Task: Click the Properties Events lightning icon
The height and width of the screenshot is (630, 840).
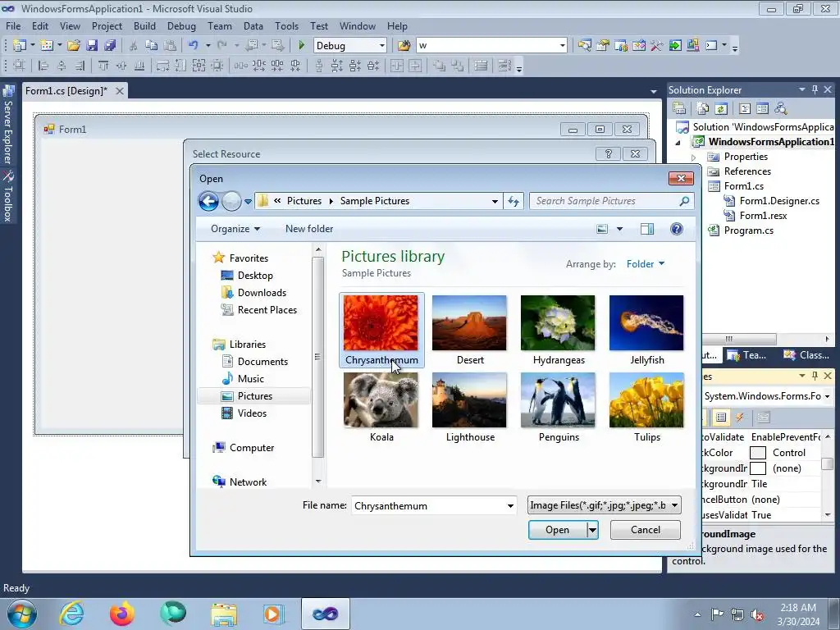Action: [x=740, y=418]
